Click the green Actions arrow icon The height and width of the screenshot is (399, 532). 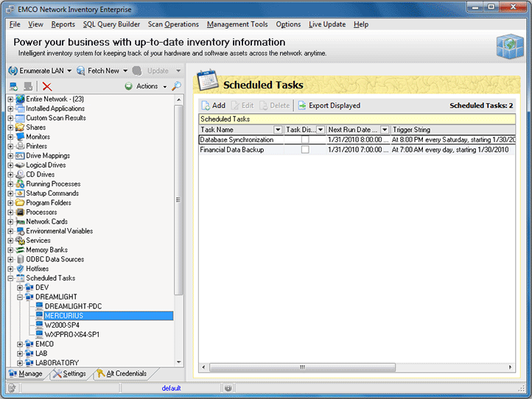point(128,86)
